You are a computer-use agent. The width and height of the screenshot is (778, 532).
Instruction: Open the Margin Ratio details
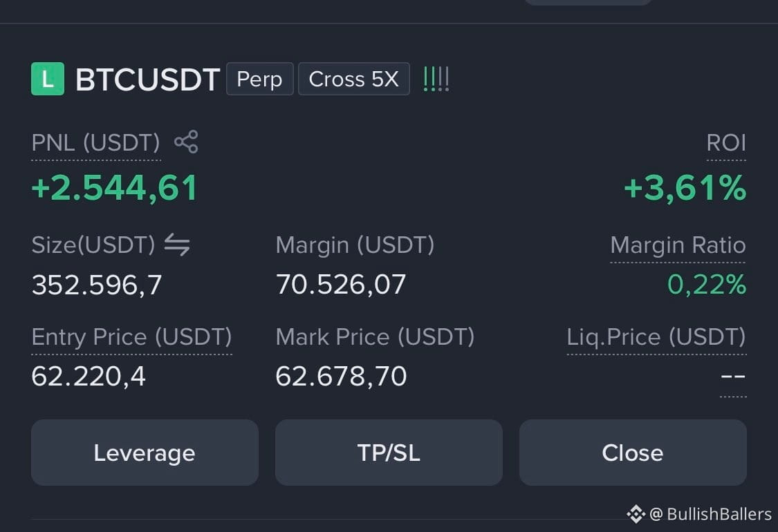(x=678, y=245)
